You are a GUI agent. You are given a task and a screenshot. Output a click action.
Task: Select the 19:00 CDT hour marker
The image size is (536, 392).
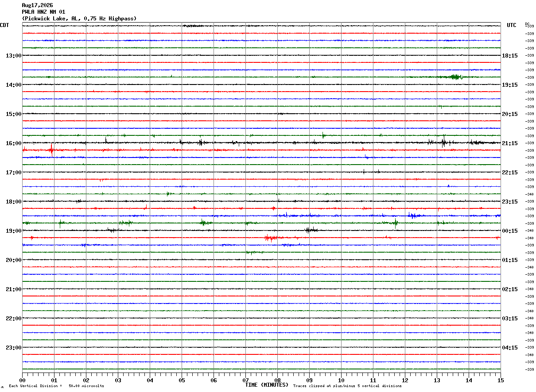(x=13, y=231)
